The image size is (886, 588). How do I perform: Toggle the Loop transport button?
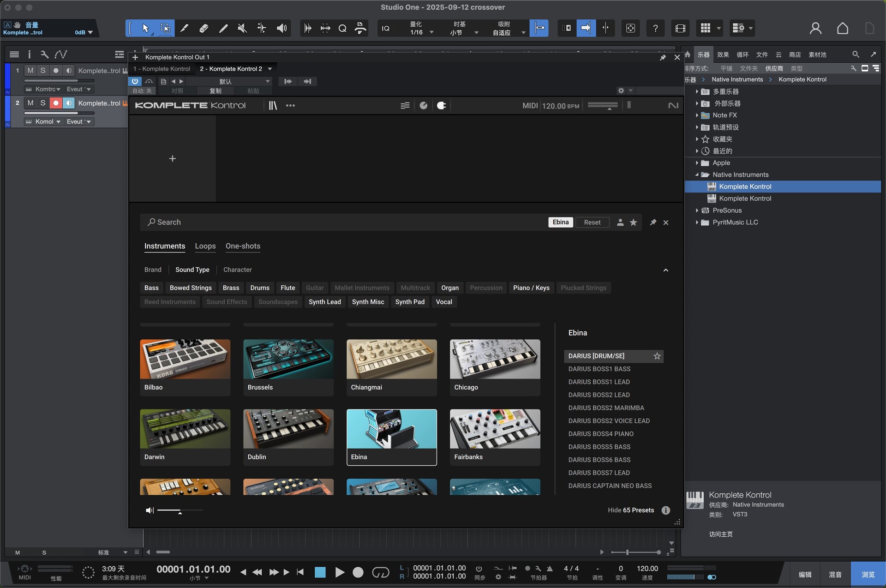coord(380,572)
